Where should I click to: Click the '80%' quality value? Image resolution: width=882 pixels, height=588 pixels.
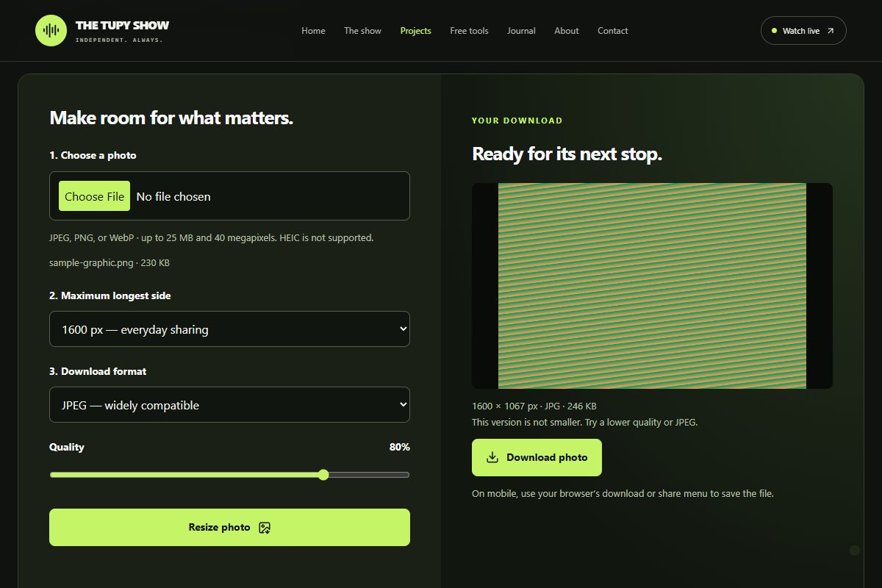coord(400,447)
